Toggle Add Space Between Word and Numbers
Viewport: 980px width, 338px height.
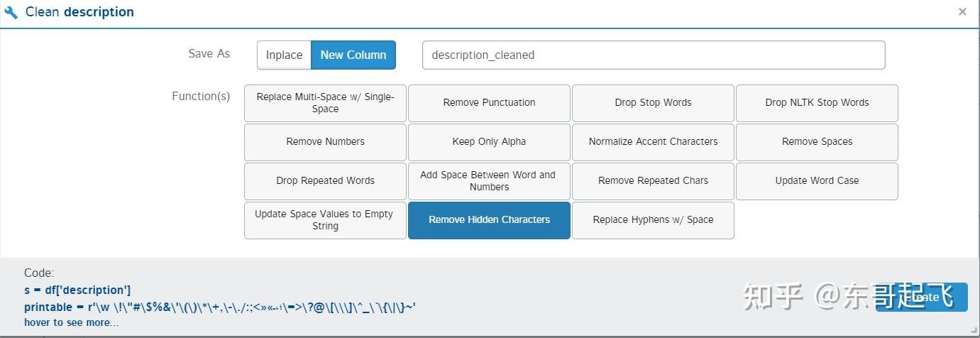[x=489, y=181]
